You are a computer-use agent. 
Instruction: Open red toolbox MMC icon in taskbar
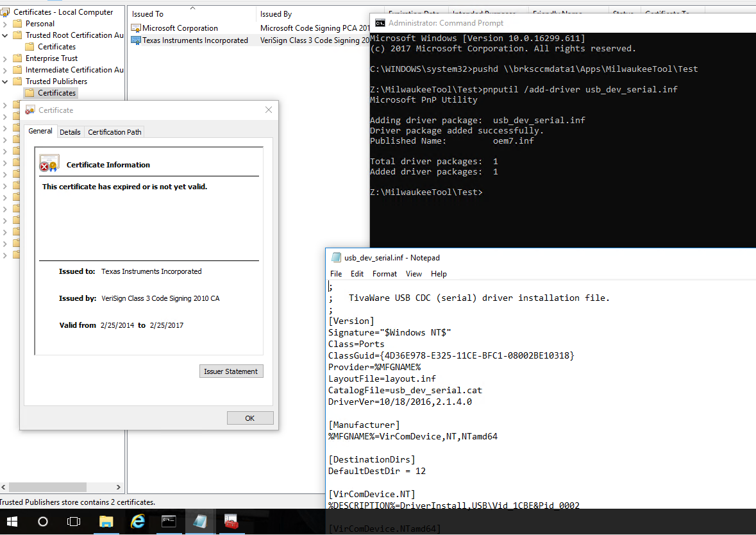[x=231, y=522]
